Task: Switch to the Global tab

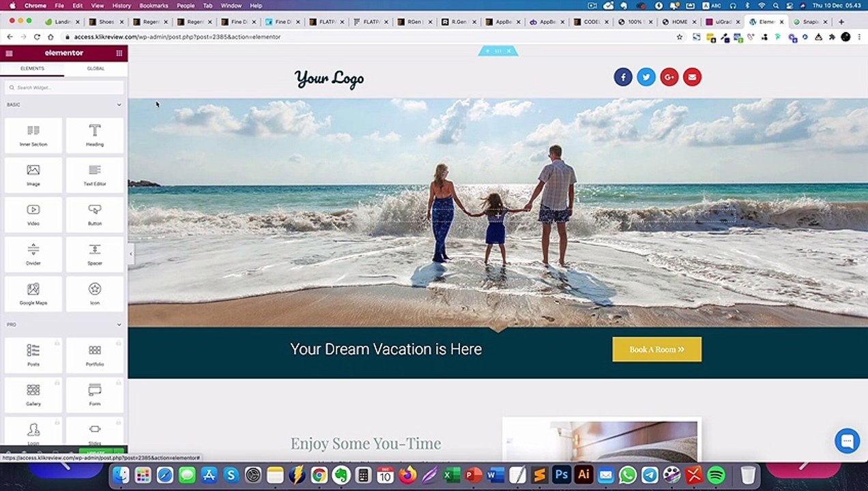Action: click(96, 68)
